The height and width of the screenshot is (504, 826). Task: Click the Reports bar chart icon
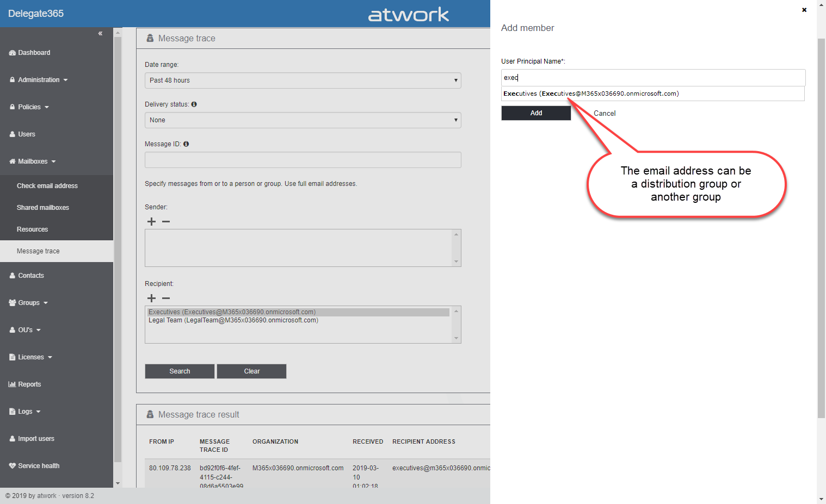[12, 384]
